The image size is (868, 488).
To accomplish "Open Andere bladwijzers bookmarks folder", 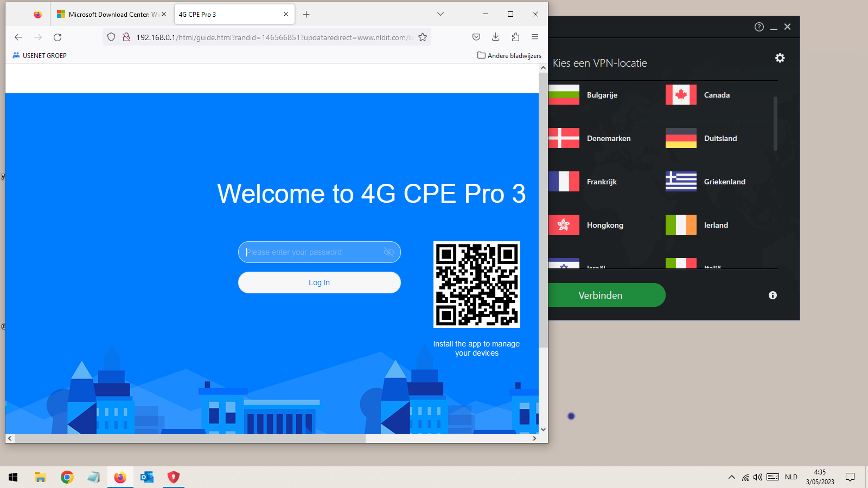I will click(x=509, y=55).
